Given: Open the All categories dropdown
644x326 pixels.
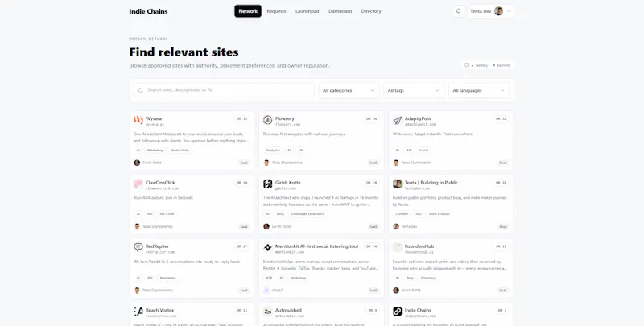Looking at the screenshot, I should (x=349, y=90).
